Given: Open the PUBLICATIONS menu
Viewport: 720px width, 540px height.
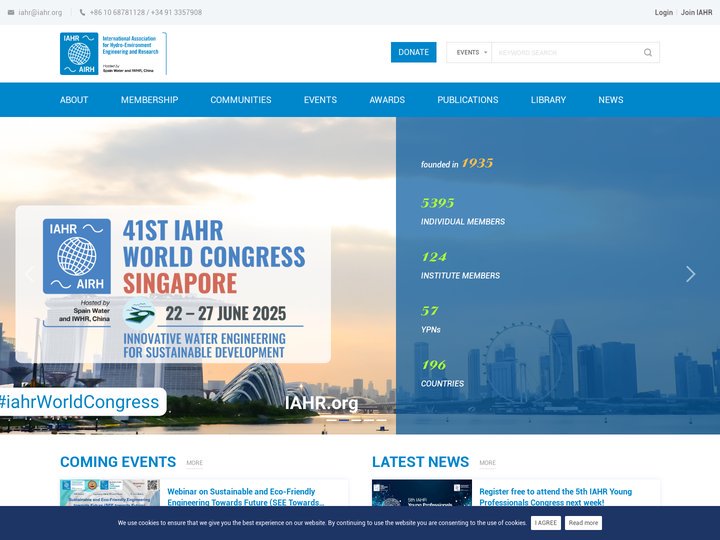Looking at the screenshot, I should (467, 100).
